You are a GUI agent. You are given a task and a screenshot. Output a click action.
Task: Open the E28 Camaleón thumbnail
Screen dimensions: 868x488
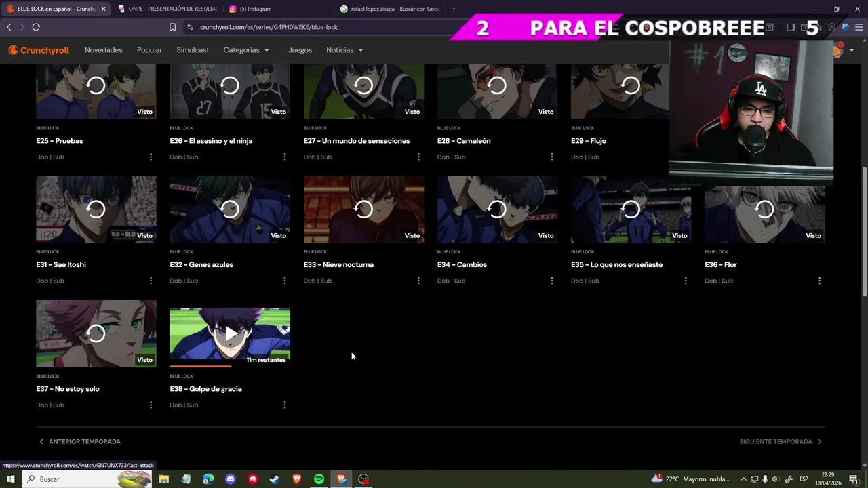497,91
